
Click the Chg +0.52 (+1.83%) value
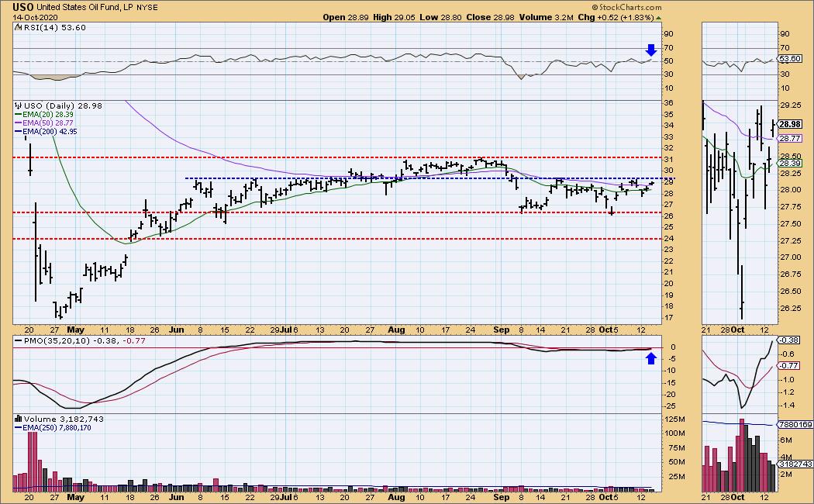616,17
